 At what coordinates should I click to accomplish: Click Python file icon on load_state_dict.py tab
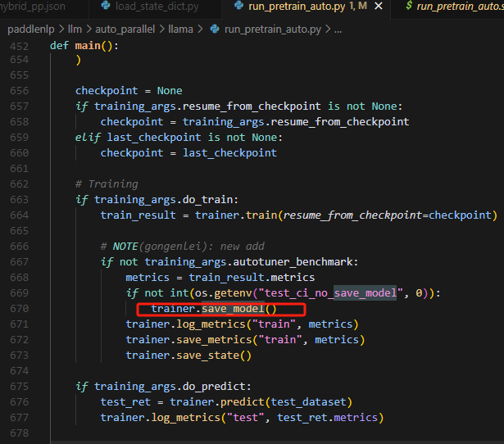106,7
